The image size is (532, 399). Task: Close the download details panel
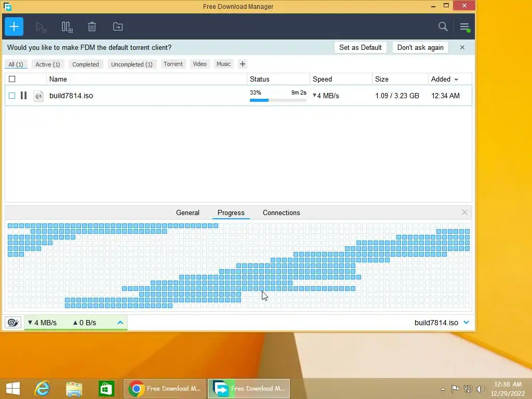[x=464, y=212]
